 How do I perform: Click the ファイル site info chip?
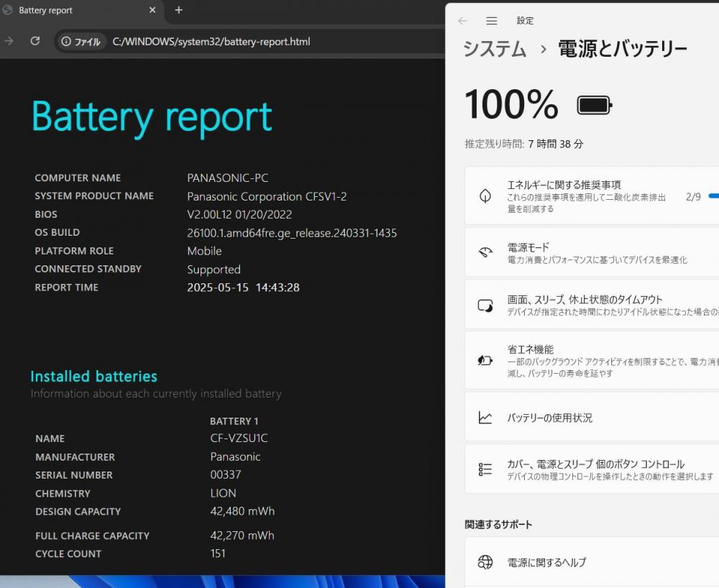(81, 42)
